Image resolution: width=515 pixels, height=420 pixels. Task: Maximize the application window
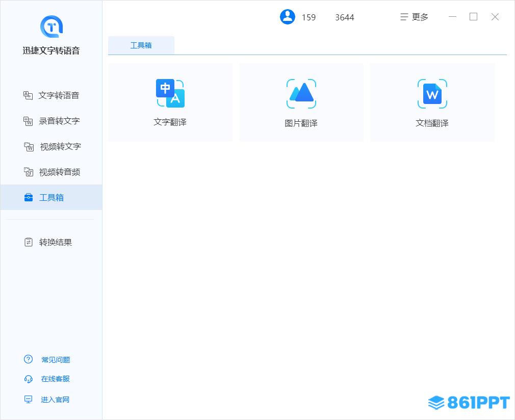(x=473, y=17)
